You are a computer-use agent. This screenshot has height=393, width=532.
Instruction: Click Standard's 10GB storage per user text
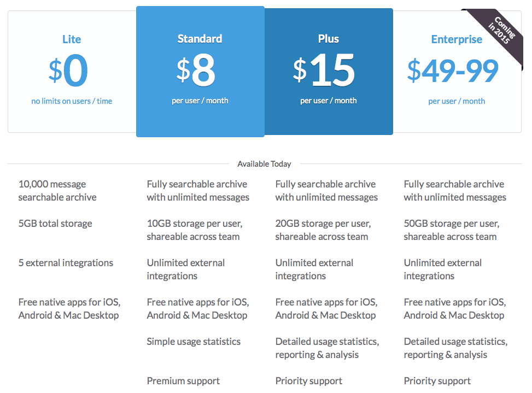[194, 230]
